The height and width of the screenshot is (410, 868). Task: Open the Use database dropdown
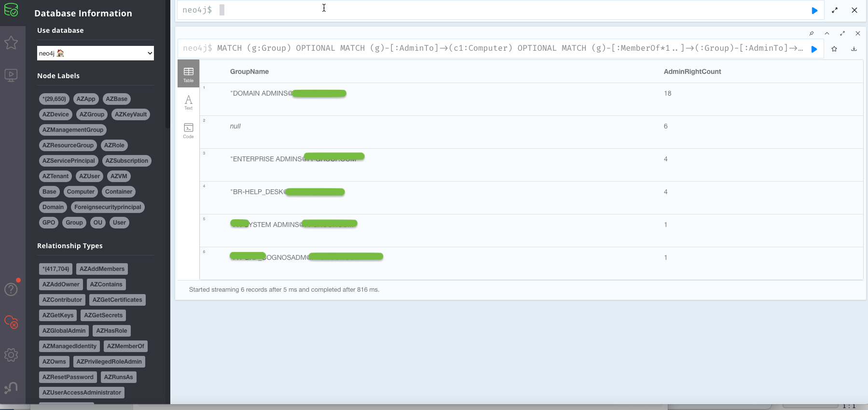click(x=96, y=53)
